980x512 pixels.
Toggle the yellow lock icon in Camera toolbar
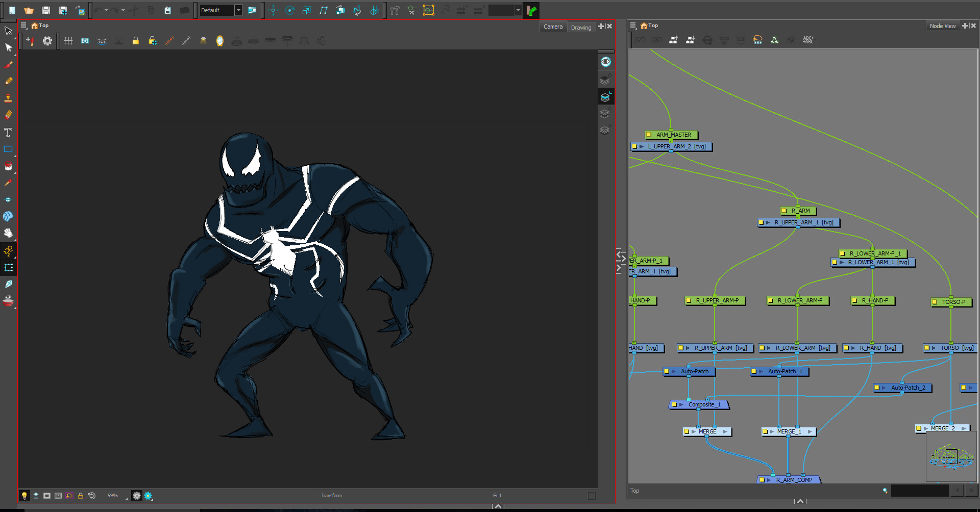click(x=136, y=41)
